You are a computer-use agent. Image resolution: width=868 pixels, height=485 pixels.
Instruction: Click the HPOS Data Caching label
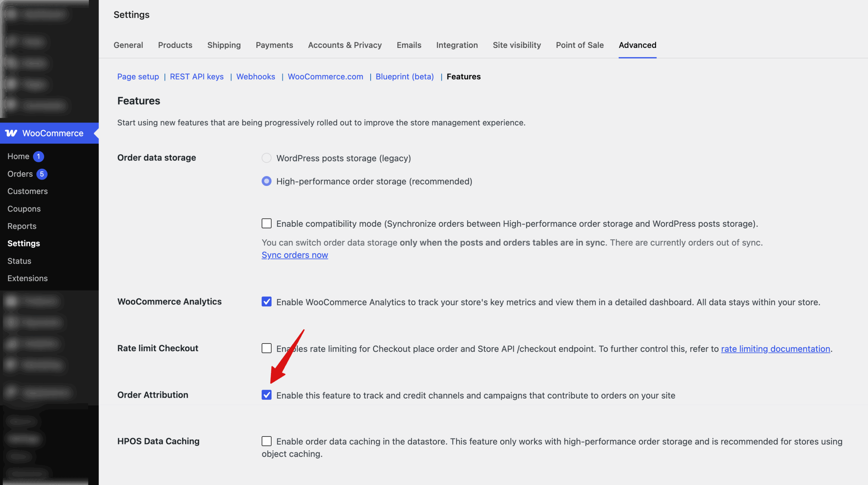[x=158, y=441]
